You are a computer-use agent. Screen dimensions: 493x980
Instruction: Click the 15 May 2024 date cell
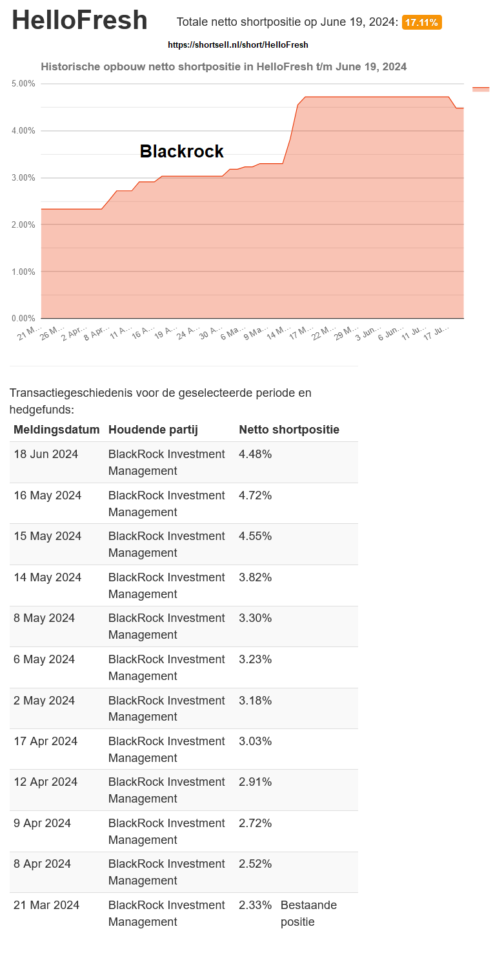[48, 536]
